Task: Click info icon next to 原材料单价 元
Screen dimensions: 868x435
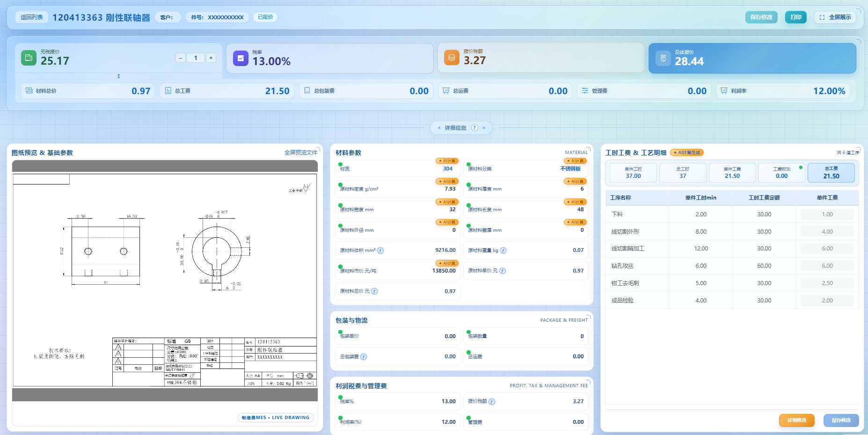Action: click(503, 271)
